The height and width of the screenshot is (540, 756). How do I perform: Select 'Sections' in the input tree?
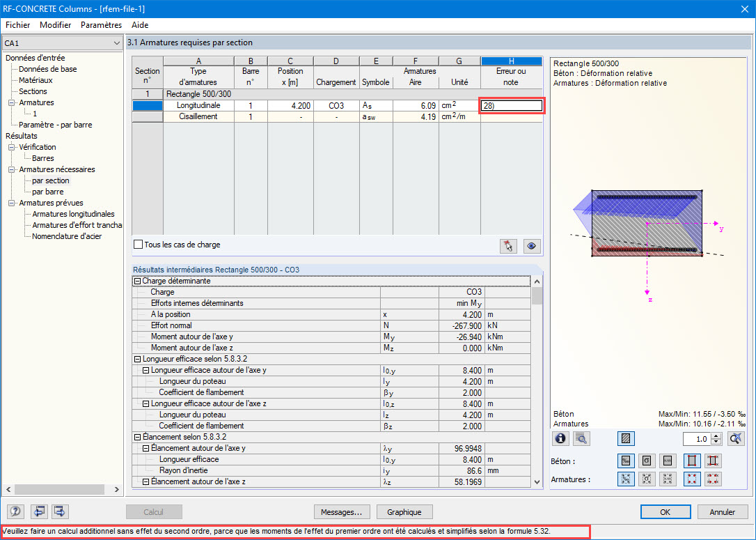(33, 91)
